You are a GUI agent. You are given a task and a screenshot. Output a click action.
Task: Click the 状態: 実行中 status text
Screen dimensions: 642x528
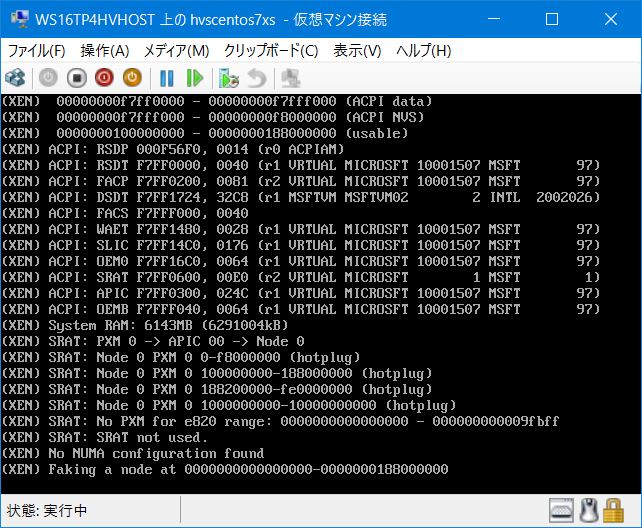[x=47, y=510]
